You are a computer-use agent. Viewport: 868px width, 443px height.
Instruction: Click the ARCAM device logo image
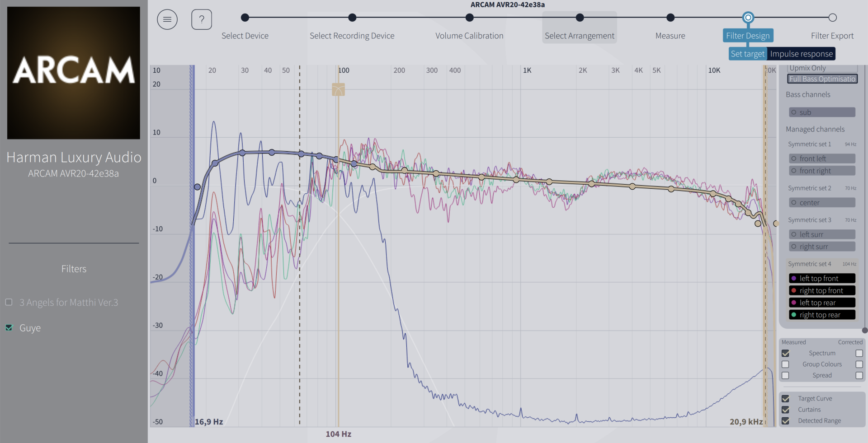click(x=74, y=73)
